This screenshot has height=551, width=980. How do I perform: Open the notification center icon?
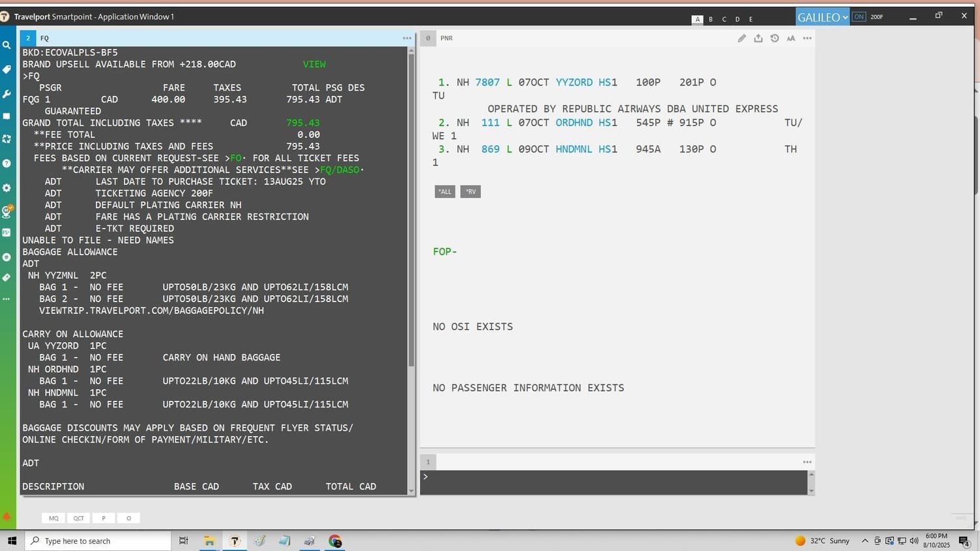click(964, 541)
